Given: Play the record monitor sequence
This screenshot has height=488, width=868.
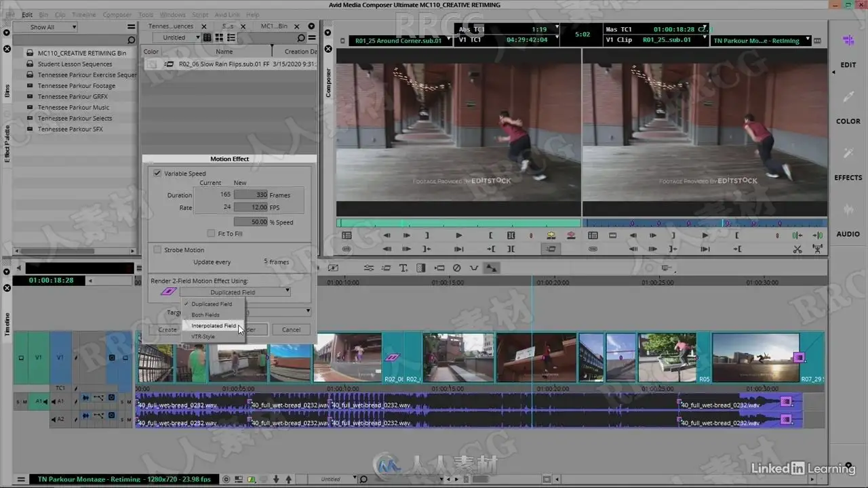Looking at the screenshot, I should point(705,235).
